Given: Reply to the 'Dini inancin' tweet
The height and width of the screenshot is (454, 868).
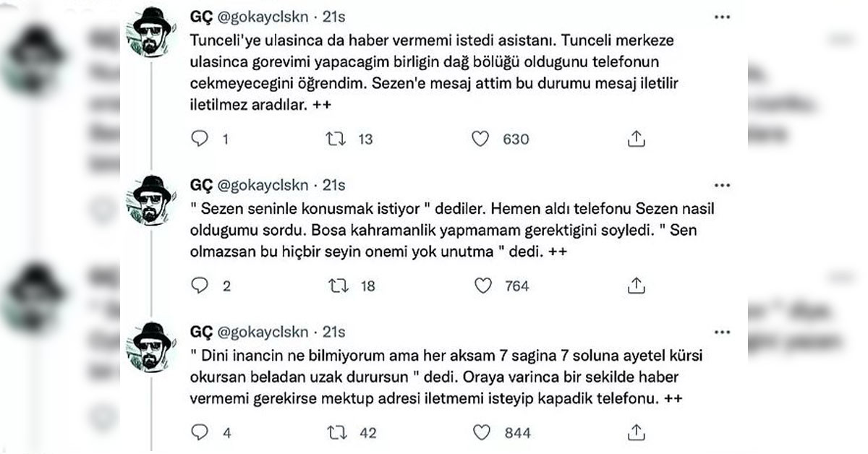Looking at the screenshot, I should 200,432.
